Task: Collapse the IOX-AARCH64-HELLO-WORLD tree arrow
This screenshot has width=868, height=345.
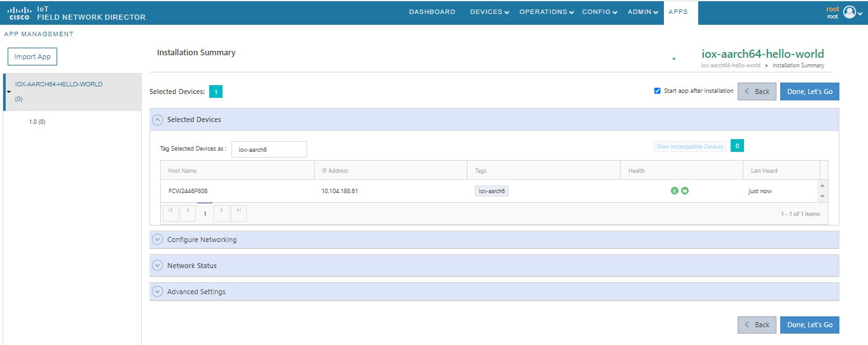Action: point(9,91)
